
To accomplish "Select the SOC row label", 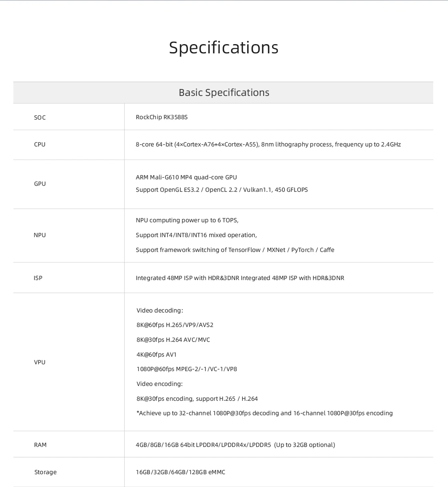I will pos(40,118).
